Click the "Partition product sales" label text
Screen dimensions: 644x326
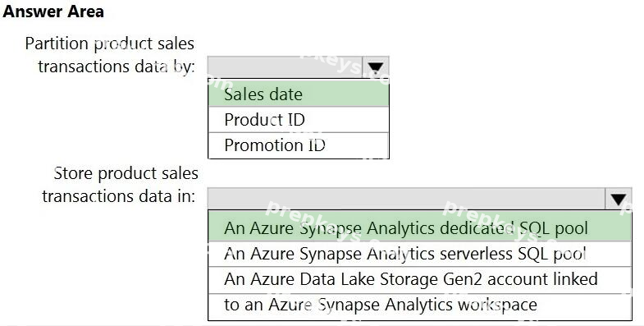(x=110, y=44)
